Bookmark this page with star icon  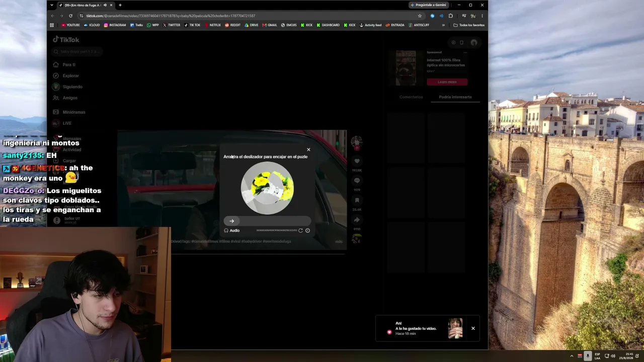(420, 16)
